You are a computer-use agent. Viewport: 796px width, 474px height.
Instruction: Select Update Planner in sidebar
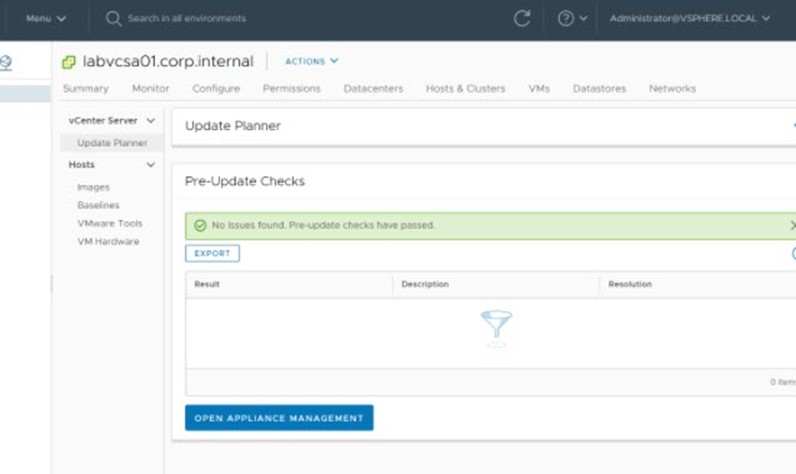tap(112, 143)
